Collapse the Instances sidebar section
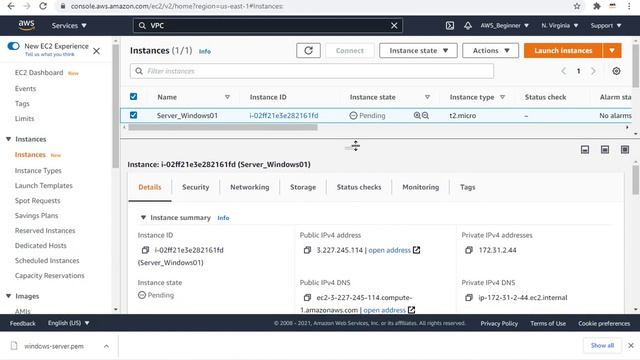Image resolution: width=640 pixels, height=360 pixels. click(x=8, y=139)
